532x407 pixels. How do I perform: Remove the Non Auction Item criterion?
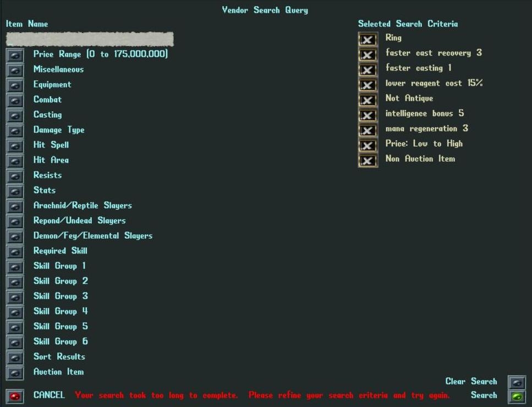368,161
